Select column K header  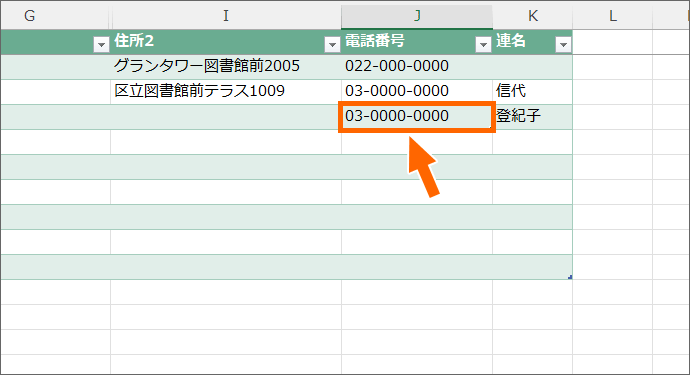point(532,16)
